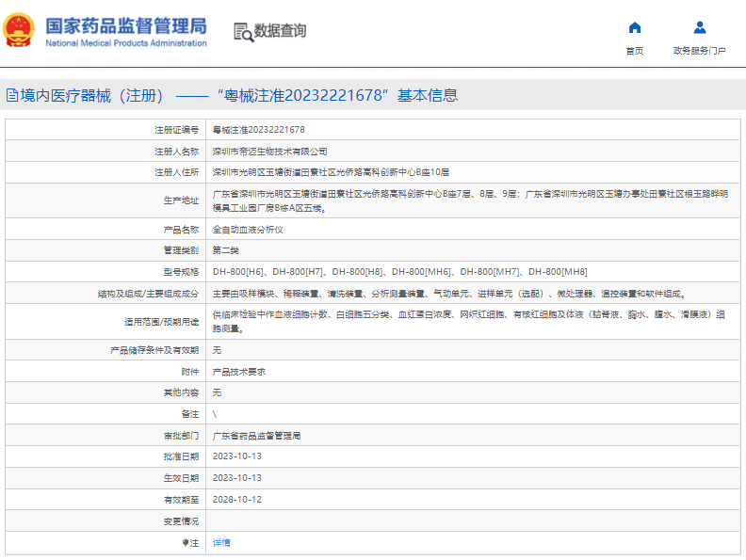The image size is (746, 560).
Task: Click attachment value 产品技术要求
Action: click(x=239, y=372)
